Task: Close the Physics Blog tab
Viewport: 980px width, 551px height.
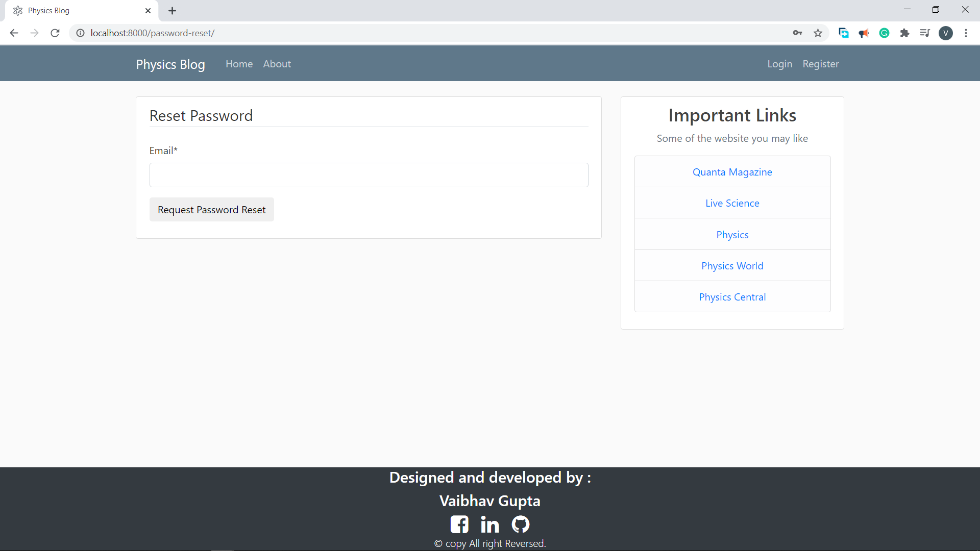Action: (x=148, y=11)
